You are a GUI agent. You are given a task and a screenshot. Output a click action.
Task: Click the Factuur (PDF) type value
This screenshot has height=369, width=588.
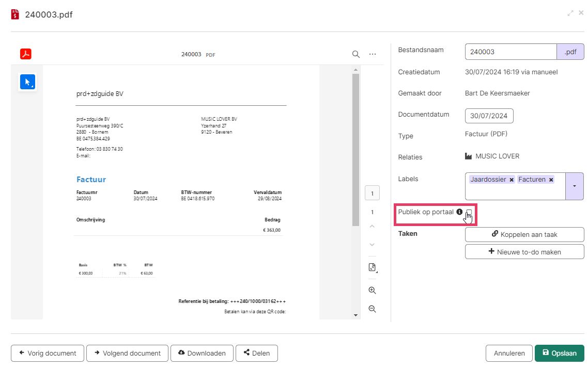click(486, 134)
